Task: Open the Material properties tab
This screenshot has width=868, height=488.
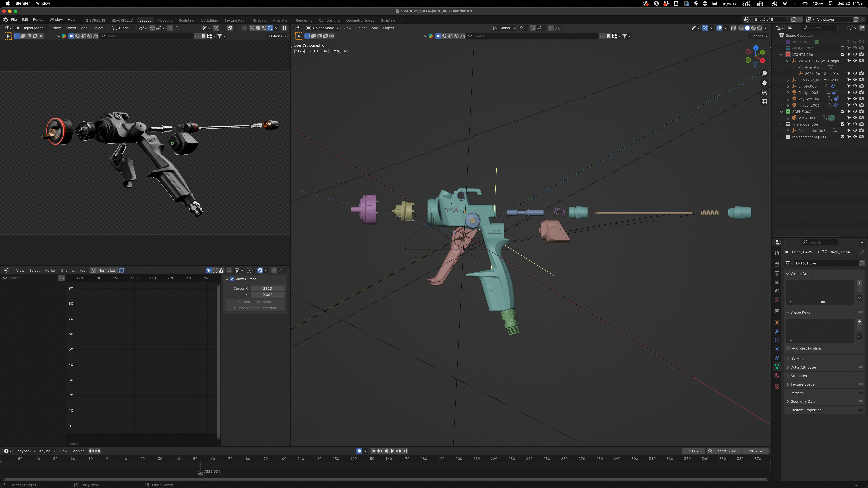Action: (777, 376)
